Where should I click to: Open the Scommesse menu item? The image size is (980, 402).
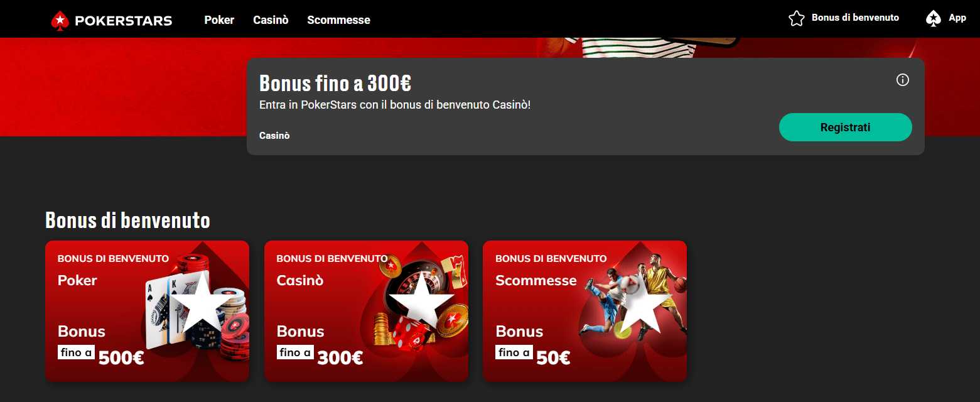tap(338, 20)
